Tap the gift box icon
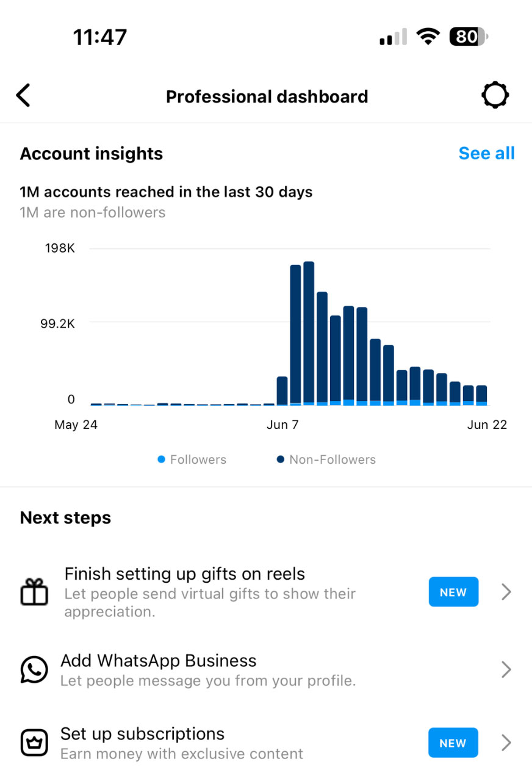Image resolution: width=532 pixels, height=770 pixels. [34, 592]
